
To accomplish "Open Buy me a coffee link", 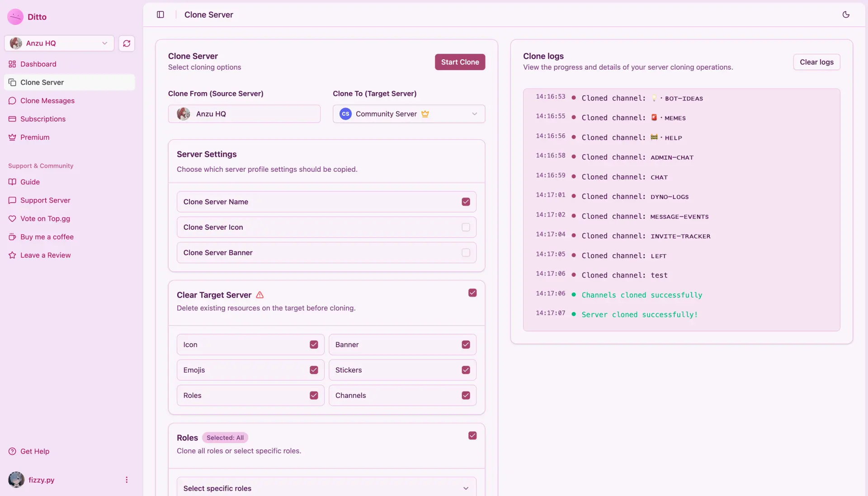I will point(70,237).
